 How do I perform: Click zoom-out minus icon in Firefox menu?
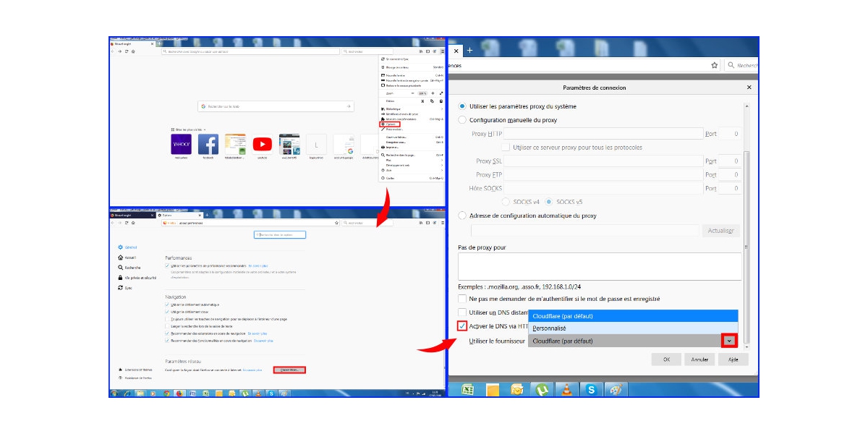tap(413, 93)
